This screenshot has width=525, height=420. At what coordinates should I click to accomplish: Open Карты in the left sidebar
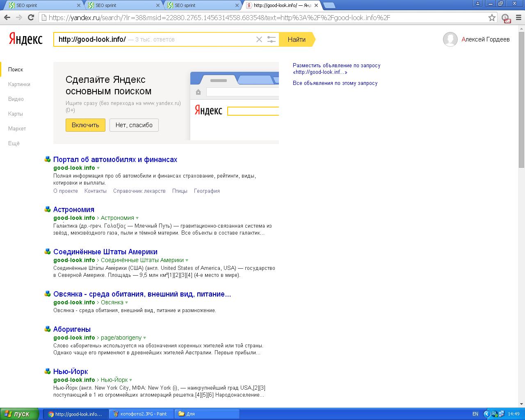point(16,114)
